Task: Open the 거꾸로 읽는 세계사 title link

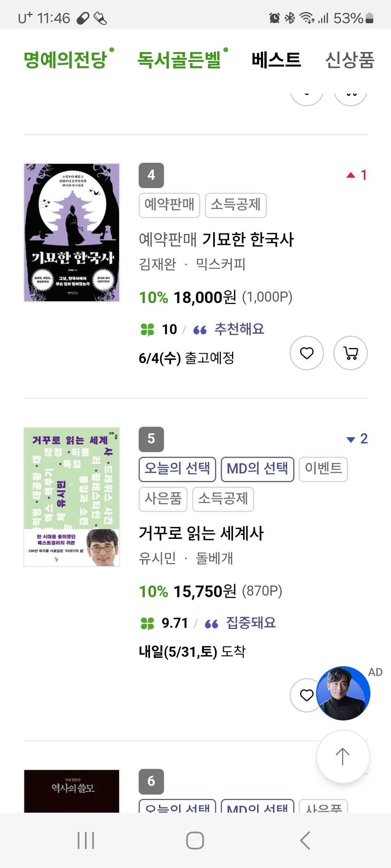Action: (x=201, y=533)
